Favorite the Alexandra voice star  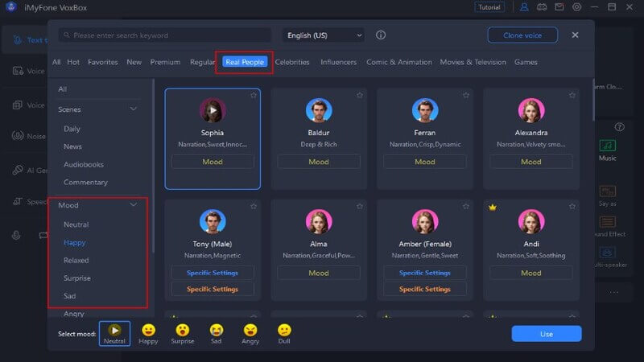tap(572, 95)
